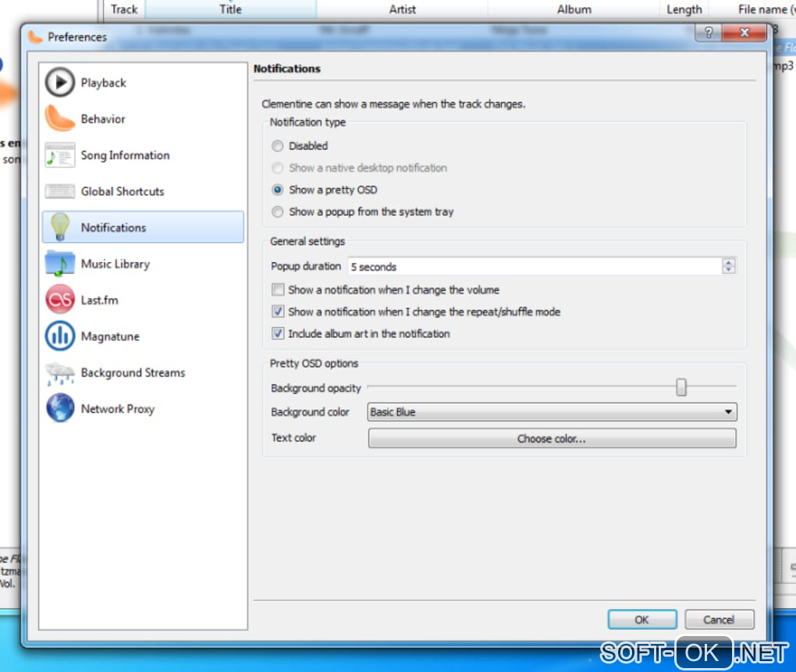Click the Global Shortcuts keyboard icon
Screen dimensions: 796x672
pos(60,191)
